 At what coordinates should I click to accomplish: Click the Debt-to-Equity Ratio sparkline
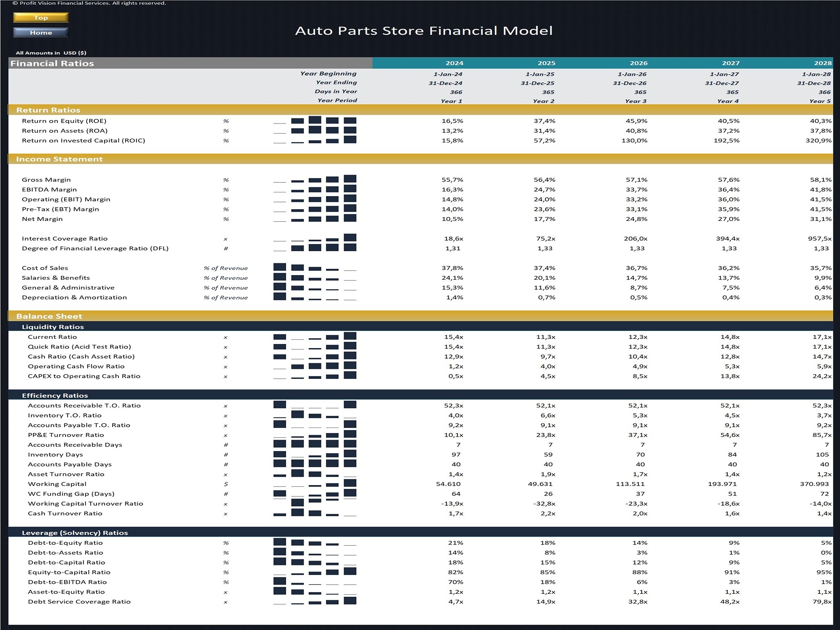point(315,542)
